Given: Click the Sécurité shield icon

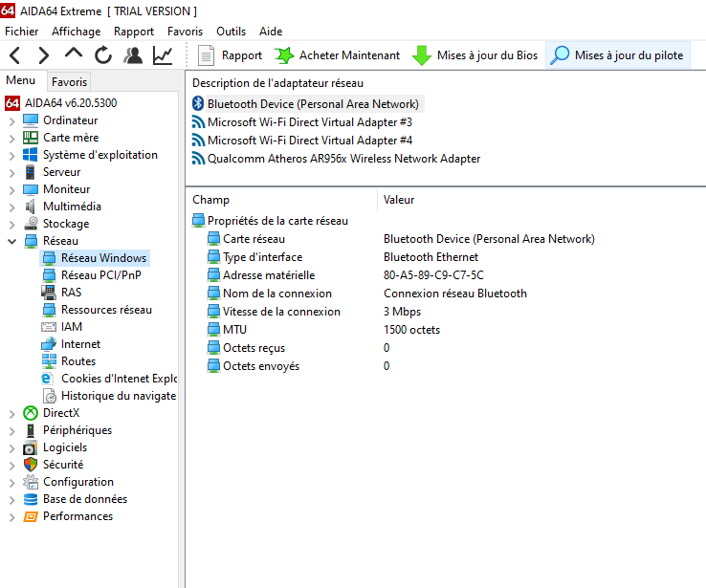Looking at the screenshot, I should (x=31, y=465).
